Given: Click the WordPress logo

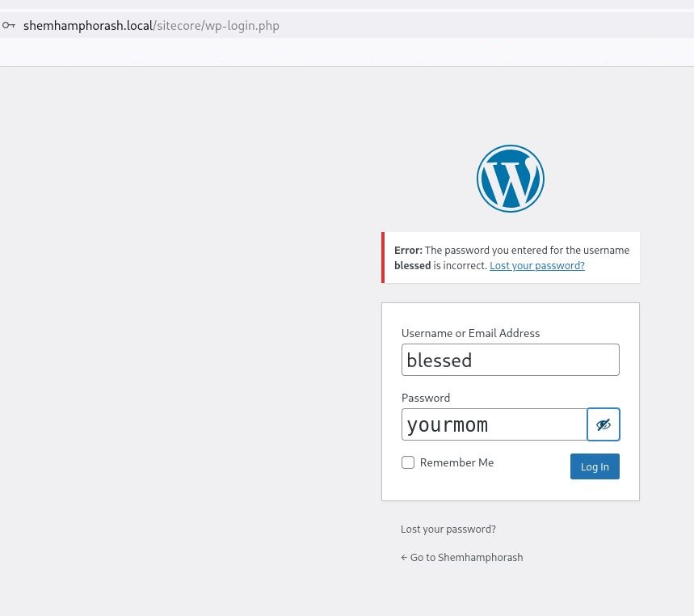Looking at the screenshot, I should pyautogui.click(x=511, y=179).
